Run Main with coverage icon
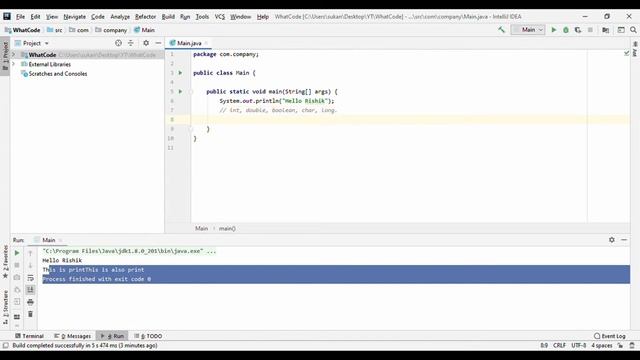The image size is (640, 360). coord(578,30)
